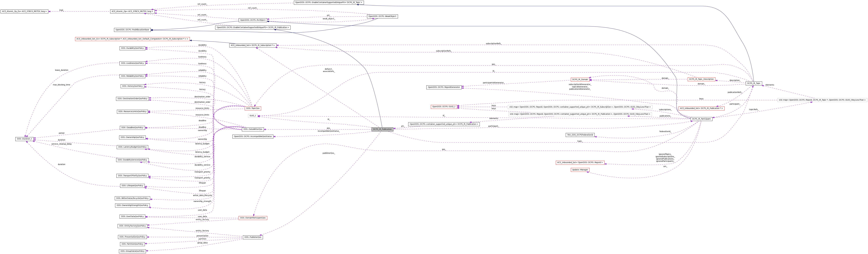Select OpenDDS::DCPS::IncompatibleQosStatus node

point(253,137)
